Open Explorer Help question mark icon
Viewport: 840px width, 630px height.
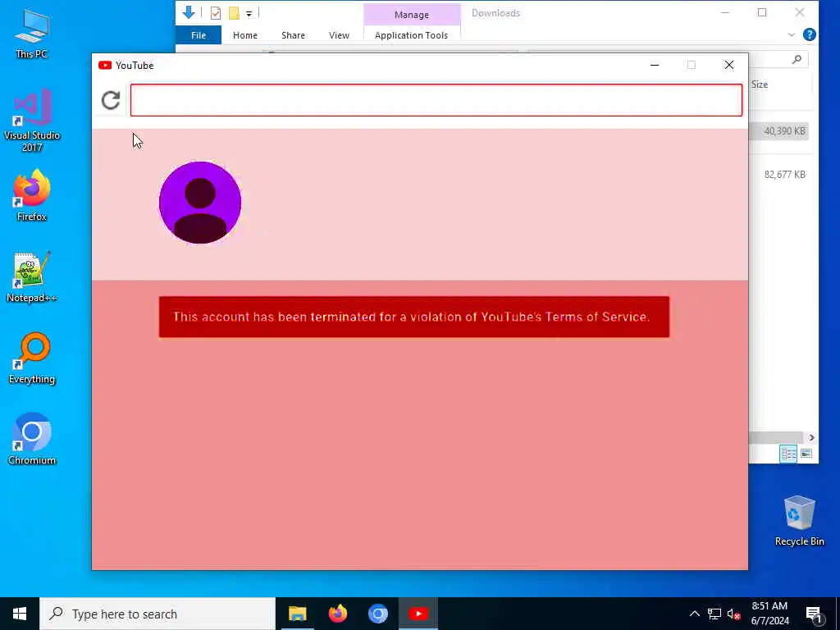[x=810, y=34]
